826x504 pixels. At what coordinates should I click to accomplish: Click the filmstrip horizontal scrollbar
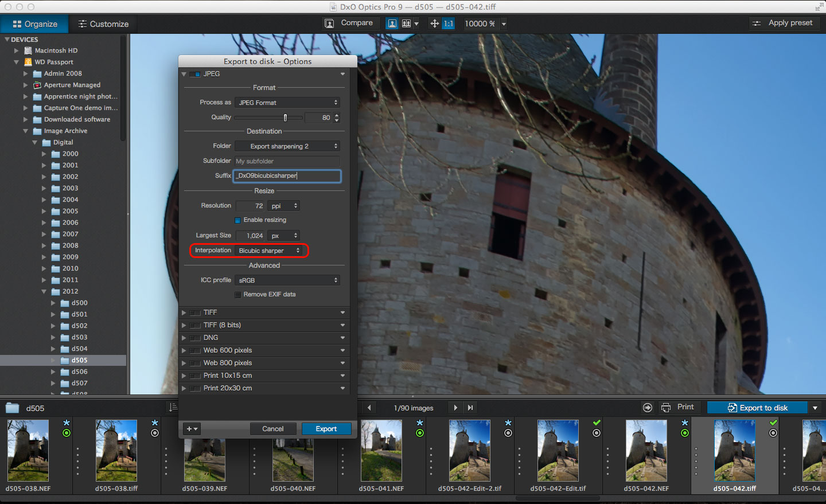point(558,498)
